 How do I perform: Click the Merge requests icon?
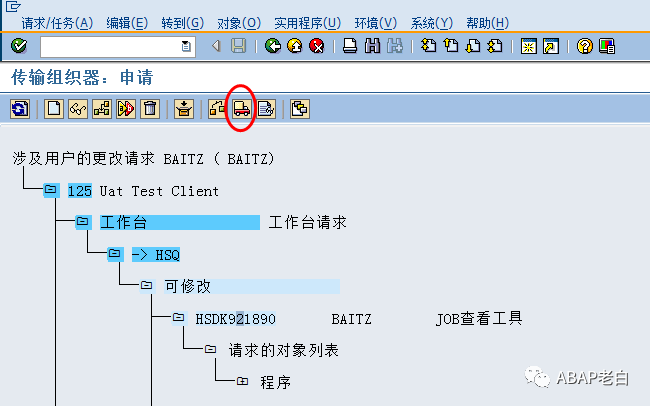tap(299, 109)
